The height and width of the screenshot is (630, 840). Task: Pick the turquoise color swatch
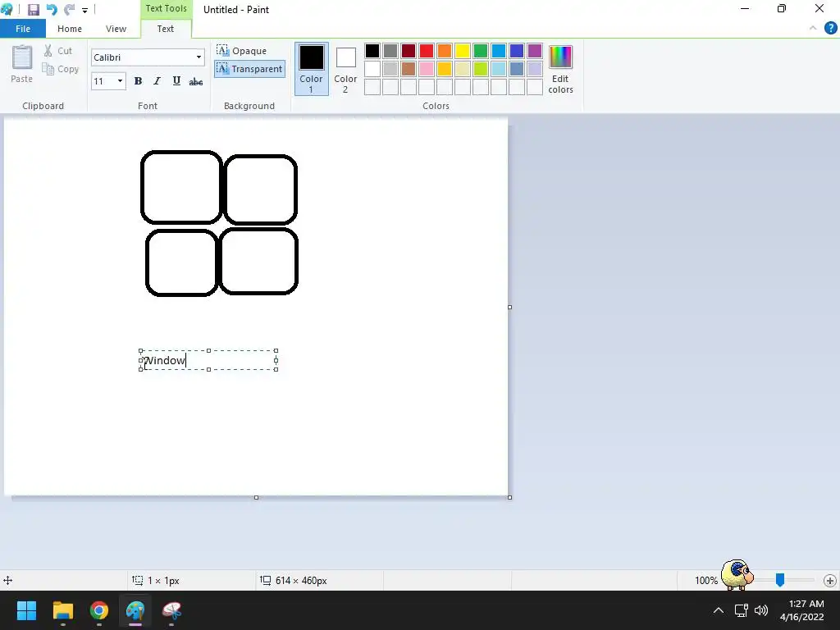coord(499,51)
